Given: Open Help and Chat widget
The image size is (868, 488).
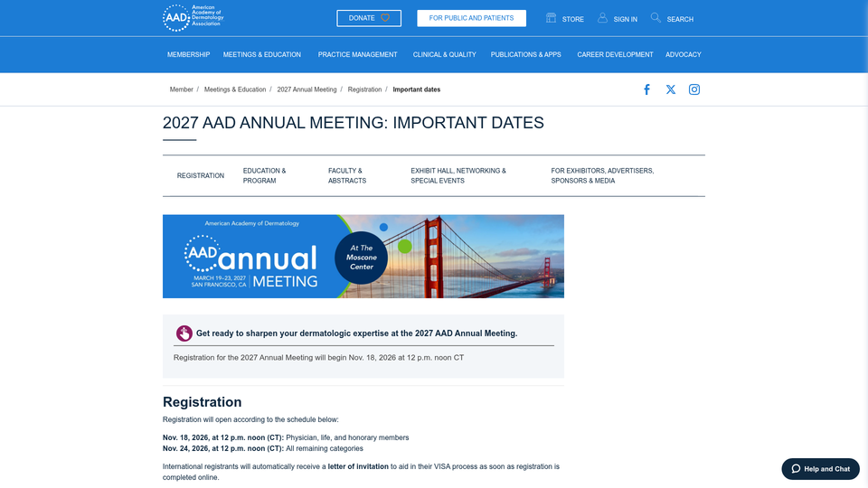Looking at the screenshot, I should (820, 469).
